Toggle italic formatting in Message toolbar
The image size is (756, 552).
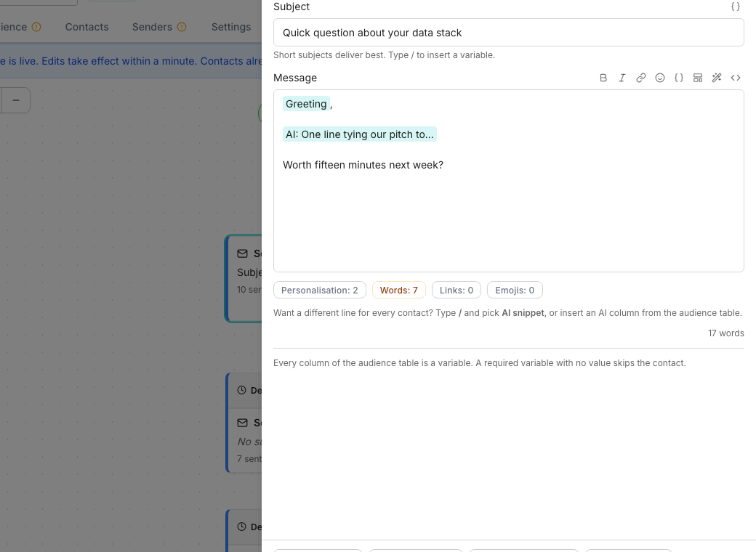622,78
